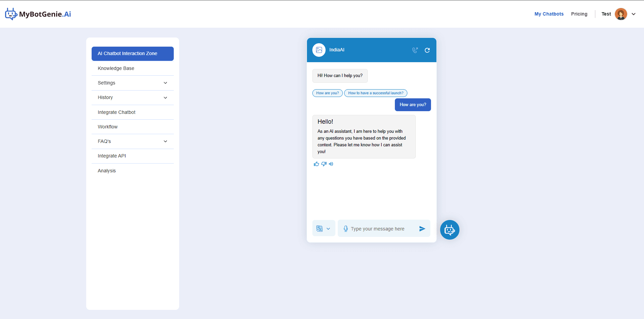Expand the History submenu chevron
Image resolution: width=644 pixels, height=319 pixels.
click(x=165, y=98)
